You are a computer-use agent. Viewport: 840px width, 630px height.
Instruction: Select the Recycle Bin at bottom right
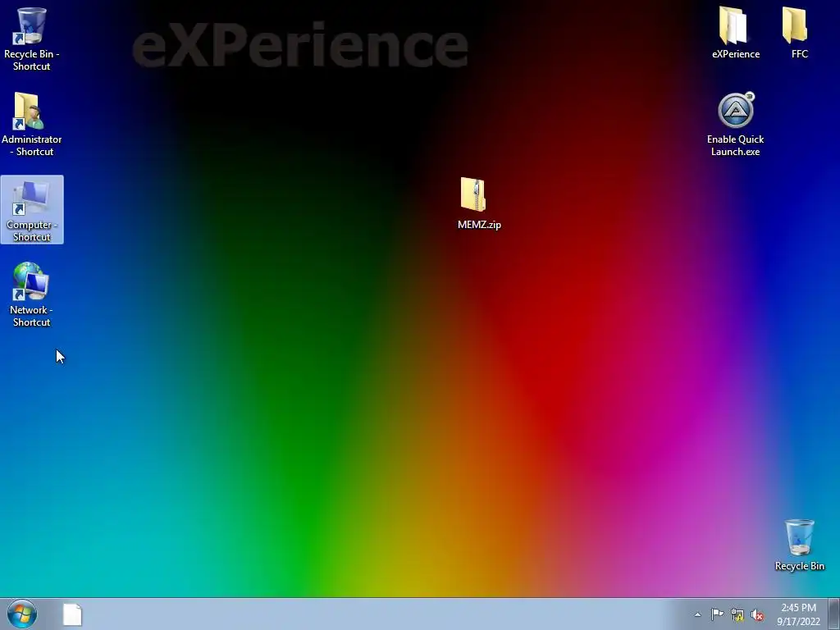799,546
